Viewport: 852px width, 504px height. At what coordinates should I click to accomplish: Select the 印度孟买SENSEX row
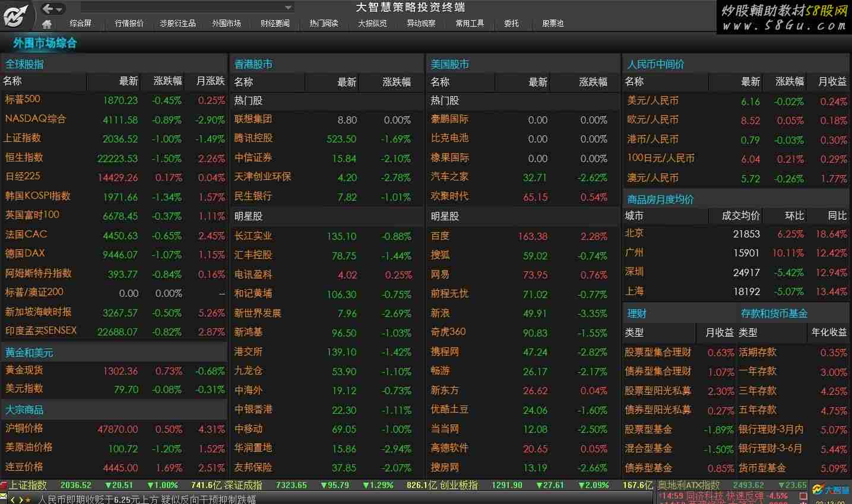[115, 331]
